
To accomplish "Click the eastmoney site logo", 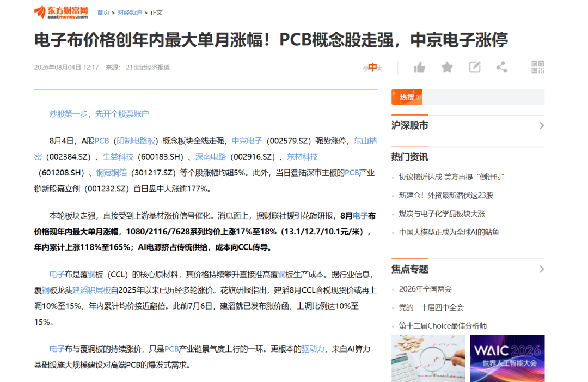I will coord(61,13).
